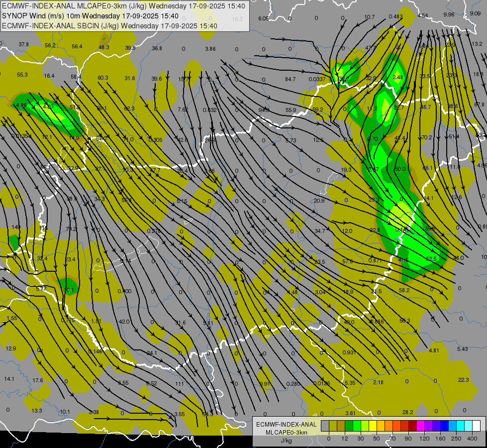Click the SYNOP Wind (m/s) 10m title line
Viewport: 487px width, 448px height.
pos(90,16)
